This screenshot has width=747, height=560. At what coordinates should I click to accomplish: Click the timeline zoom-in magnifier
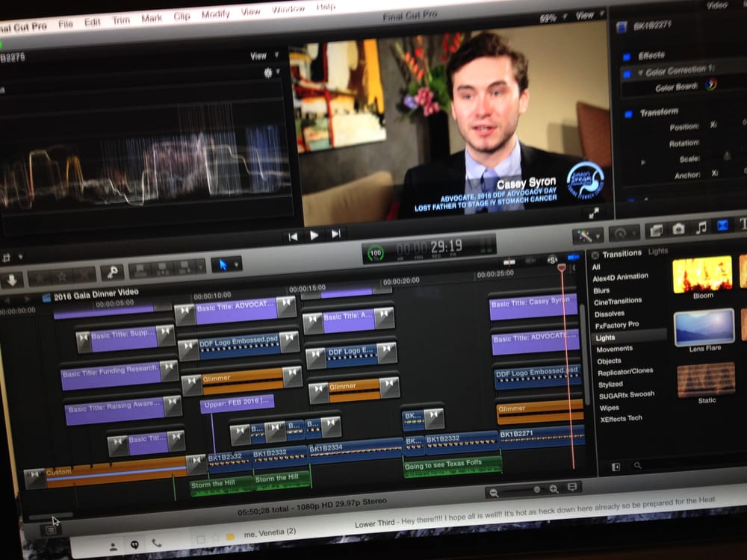pyautogui.click(x=554, y=489)
